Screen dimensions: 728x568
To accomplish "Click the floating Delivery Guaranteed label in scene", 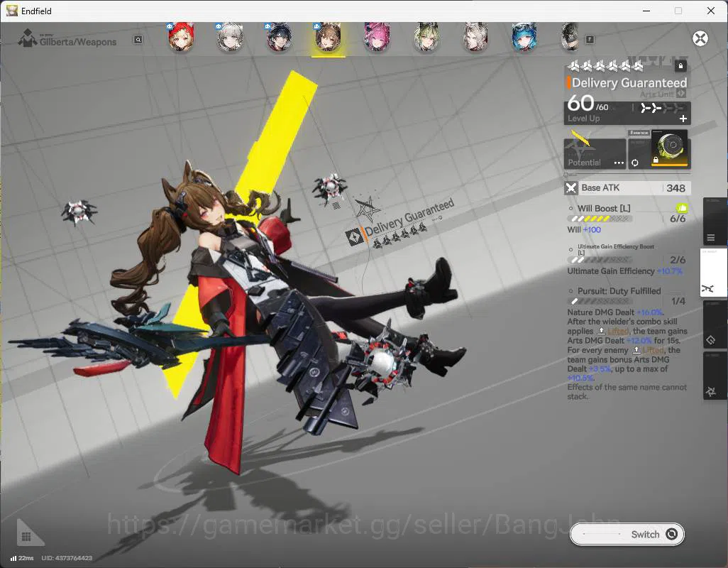I will [x=409, y=218].
